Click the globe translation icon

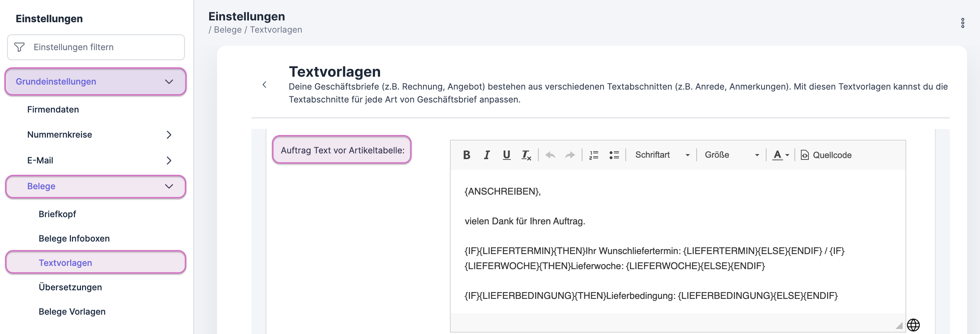tap(913, 325)
